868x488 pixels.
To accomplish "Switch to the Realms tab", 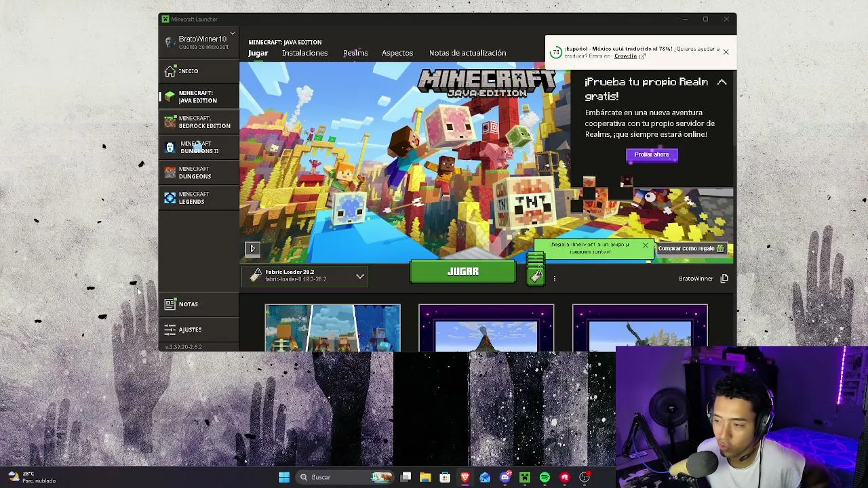I will 355,53.
